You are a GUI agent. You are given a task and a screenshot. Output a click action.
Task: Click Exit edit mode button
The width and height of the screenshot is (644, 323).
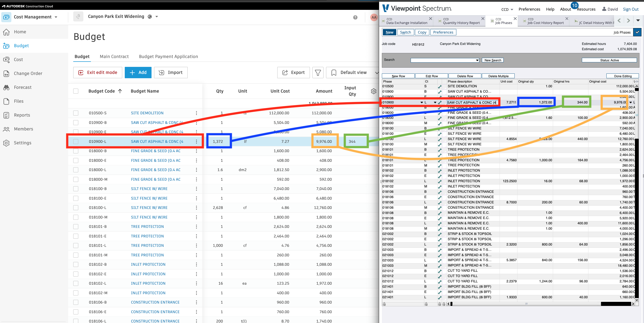click(98, 73)
